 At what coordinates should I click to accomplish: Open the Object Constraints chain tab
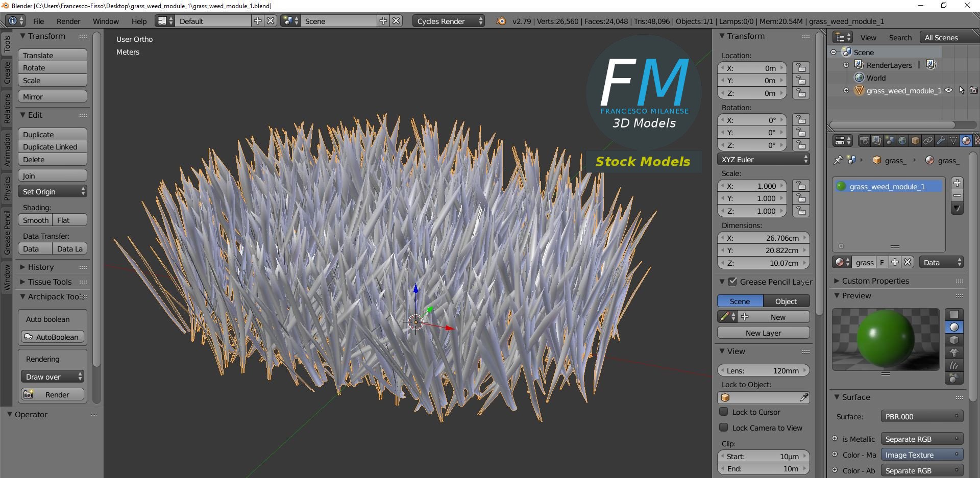click(928, 140)
